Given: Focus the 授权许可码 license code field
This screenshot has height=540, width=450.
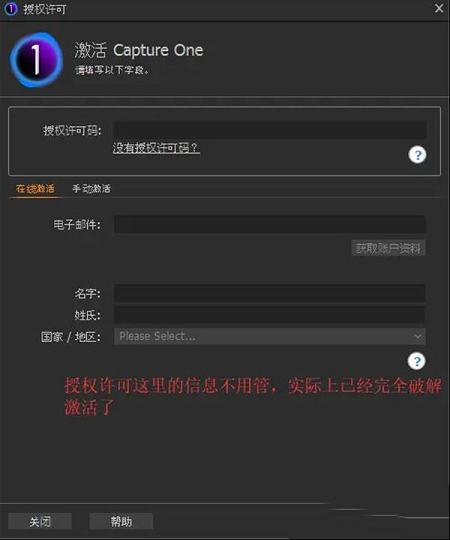Looking at the screenshot, I should [x=270, y=130].
